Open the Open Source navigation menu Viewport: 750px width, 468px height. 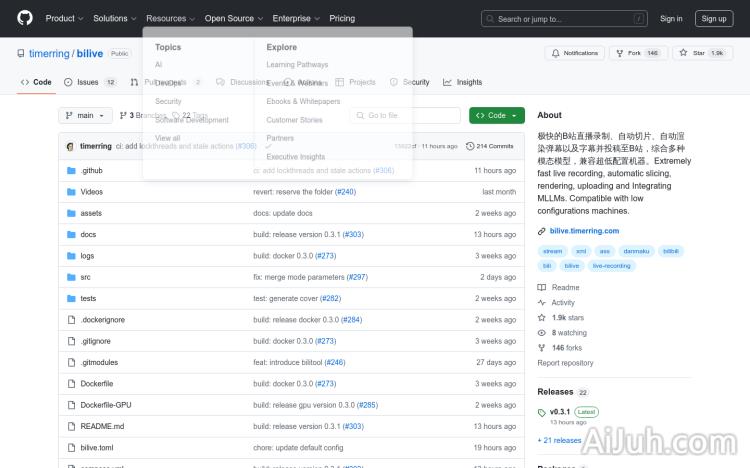(x=233, y=18)
